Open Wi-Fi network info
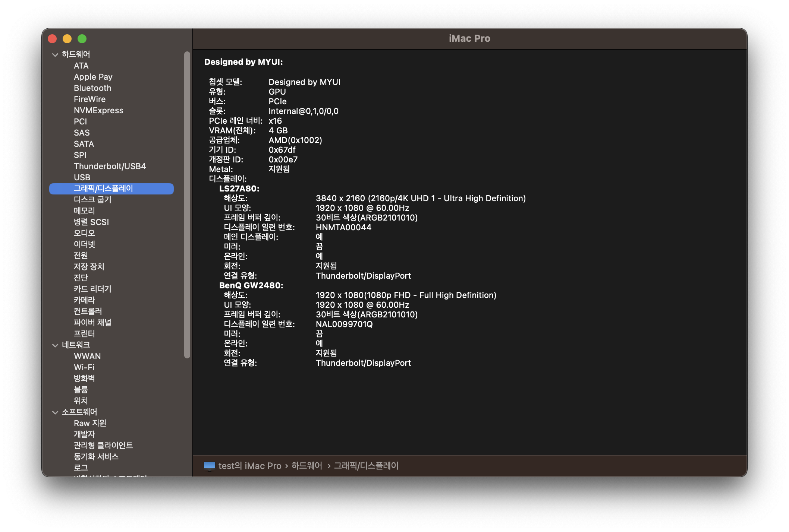Viewport: 789px width, 532px height. click(x=84, y=368)
